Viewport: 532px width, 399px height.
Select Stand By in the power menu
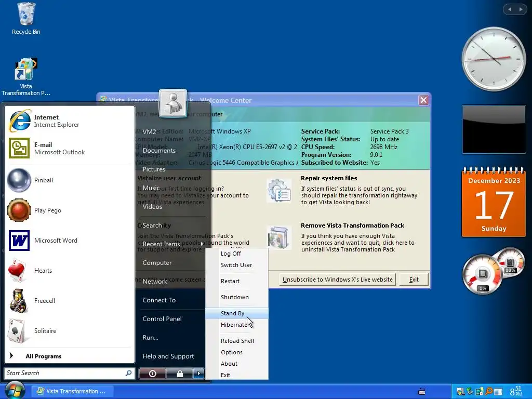pyautogui.click(x=237, y=313)
